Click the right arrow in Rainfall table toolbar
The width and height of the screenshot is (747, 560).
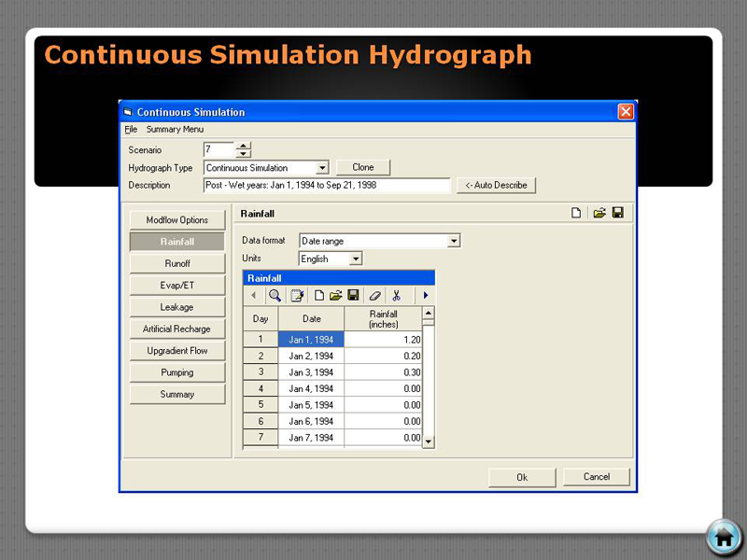[x=426, y=295]
